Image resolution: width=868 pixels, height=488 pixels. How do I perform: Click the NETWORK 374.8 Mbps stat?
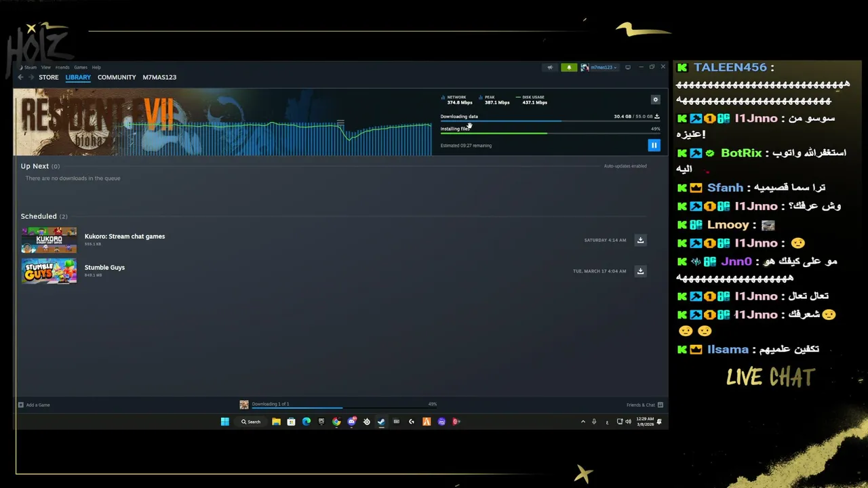click(457, 100)
